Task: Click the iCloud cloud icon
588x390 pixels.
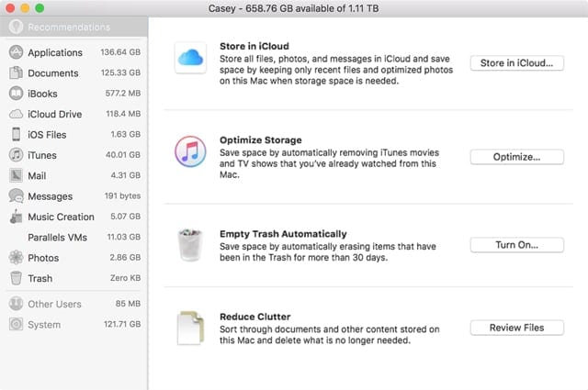Action: click(190, 60)
